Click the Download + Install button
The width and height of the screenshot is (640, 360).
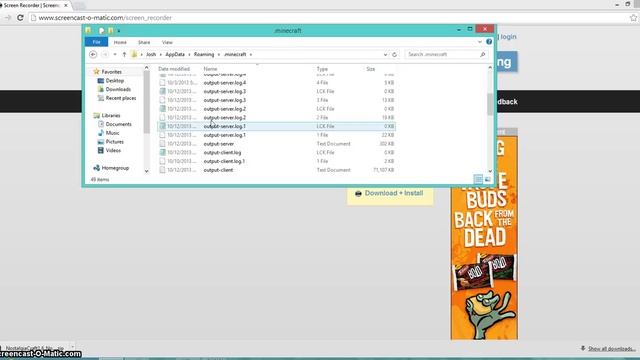pos(390,193)
